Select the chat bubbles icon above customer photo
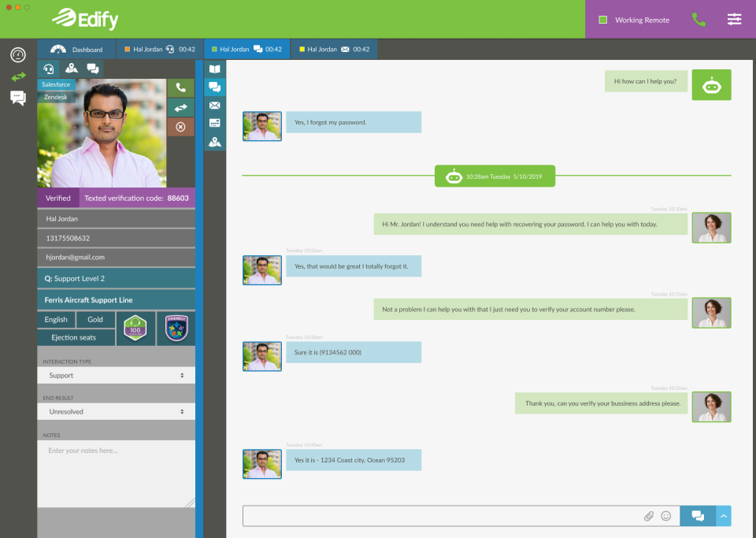The width and height of the screenshot is (756, 538). (x=93, y=69)
